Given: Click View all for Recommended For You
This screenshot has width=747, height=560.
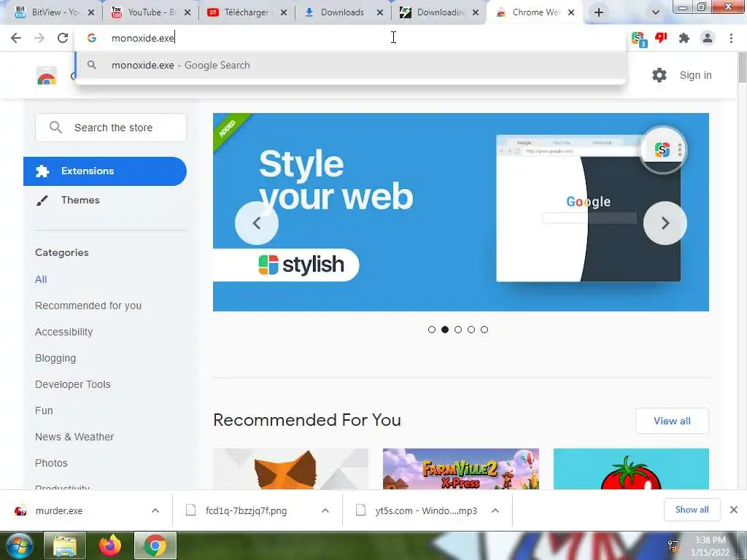Looking at the screenshot, I should 672,421.
